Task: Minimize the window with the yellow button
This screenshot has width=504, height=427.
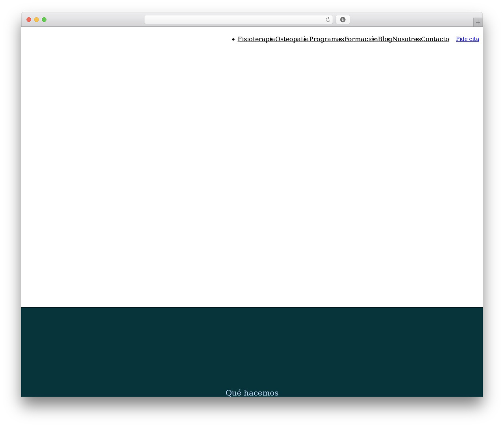Action: point(37,20)
